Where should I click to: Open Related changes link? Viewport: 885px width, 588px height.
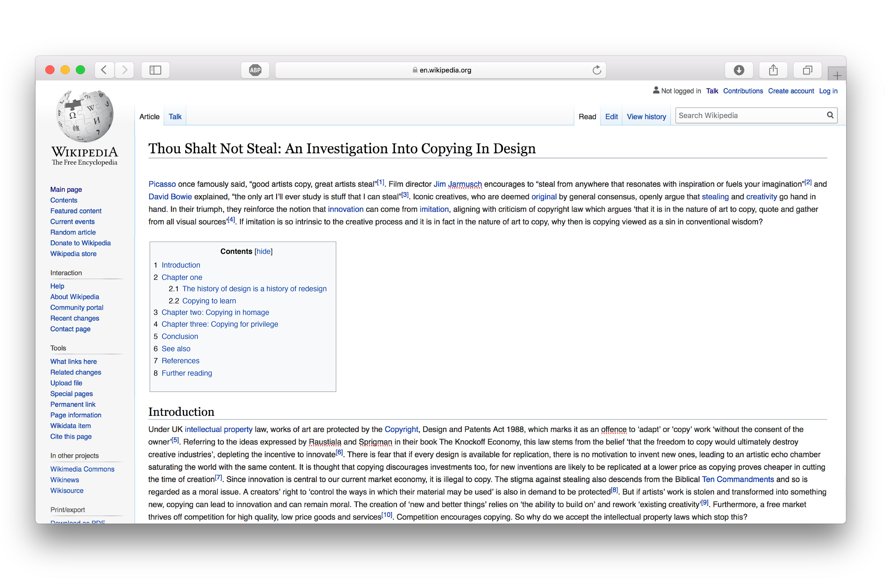coord(75,372)
